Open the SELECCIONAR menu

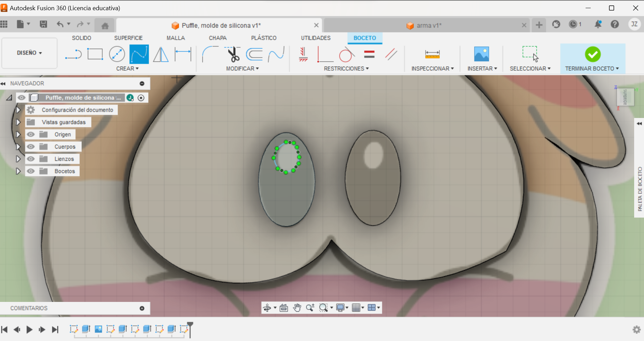pos(530,69)
